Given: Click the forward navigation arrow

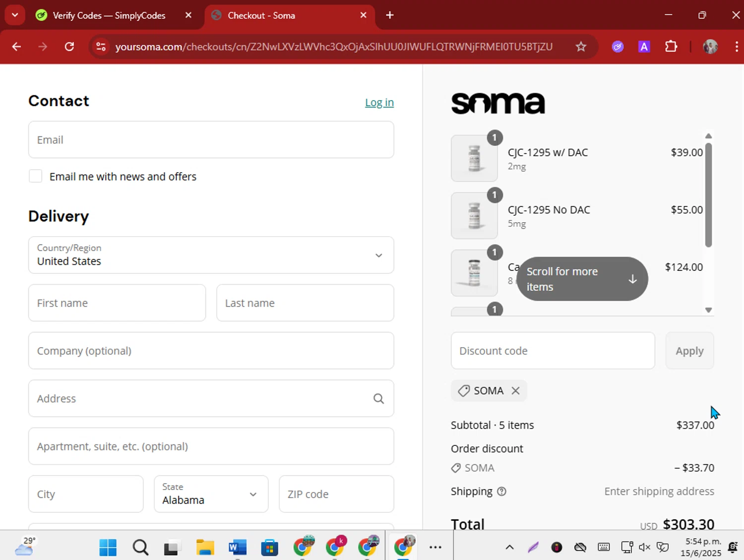Looking at the screenshot, I should click(x=43, y=47).
